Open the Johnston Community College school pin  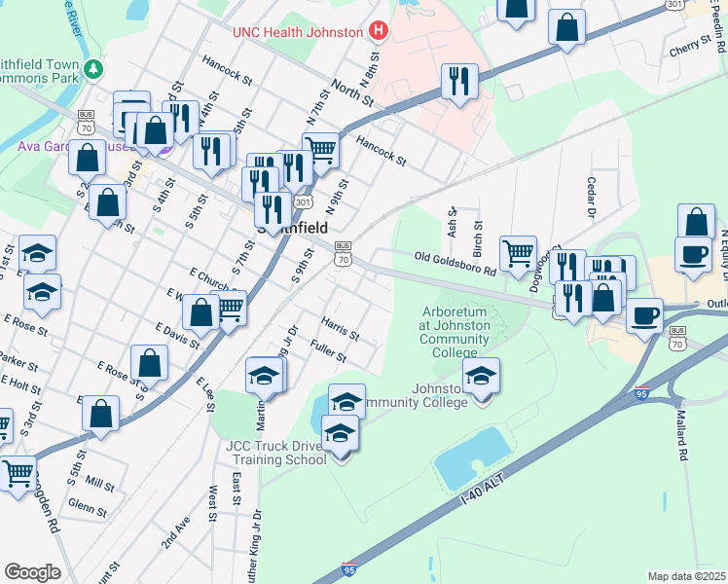(482, 377)
